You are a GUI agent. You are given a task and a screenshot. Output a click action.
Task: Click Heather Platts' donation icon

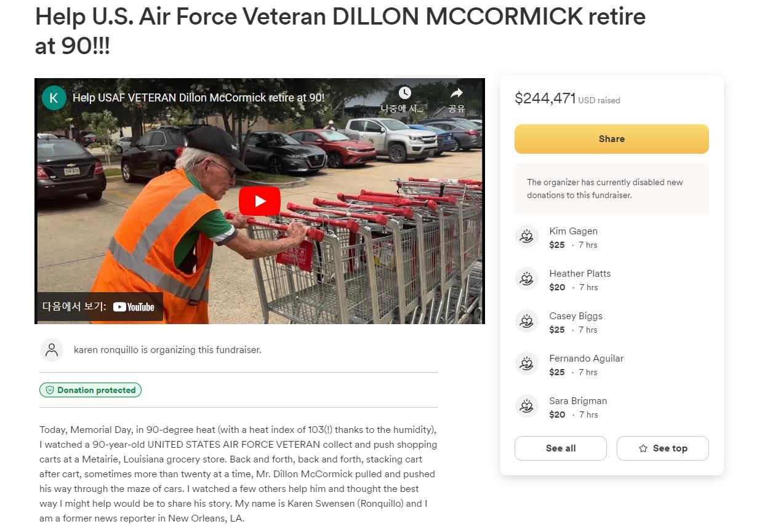526,279
